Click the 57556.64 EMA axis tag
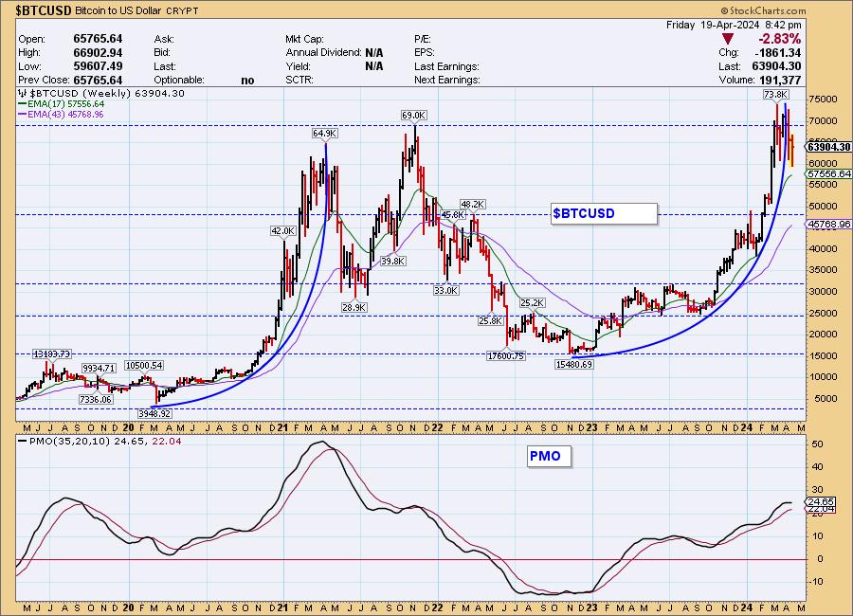The image size is (853, 616). click(x=829, y=174)
